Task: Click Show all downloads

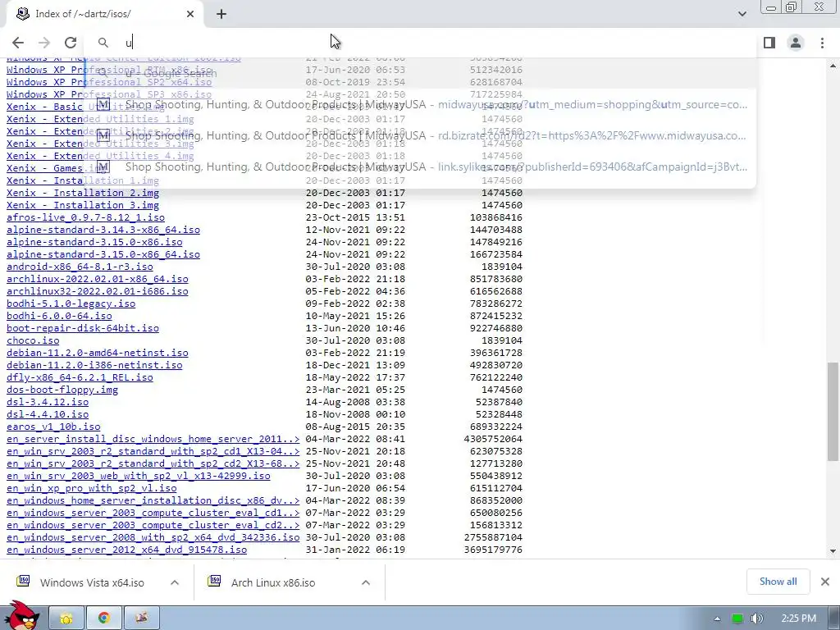Action: click(778, 582)
